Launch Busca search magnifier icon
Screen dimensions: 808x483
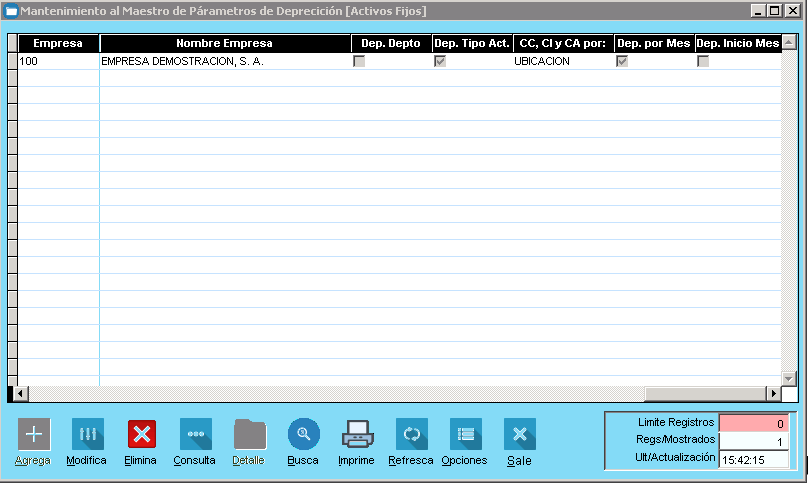click(x=303, y=434)
